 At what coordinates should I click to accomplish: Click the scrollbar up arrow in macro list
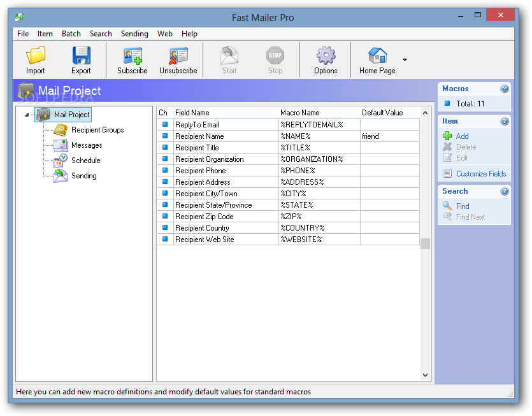coord(425,113)
